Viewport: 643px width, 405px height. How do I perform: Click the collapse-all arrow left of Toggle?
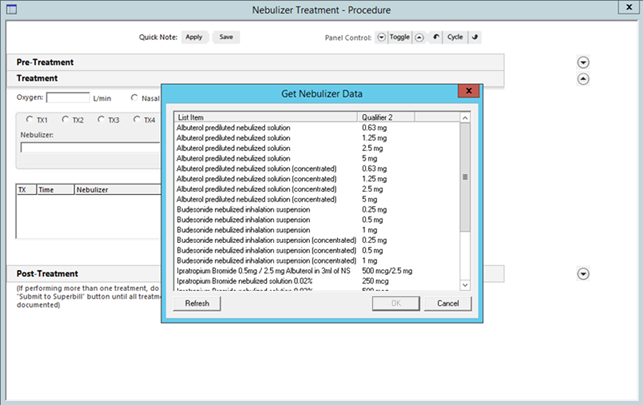(x=381, y=37)
